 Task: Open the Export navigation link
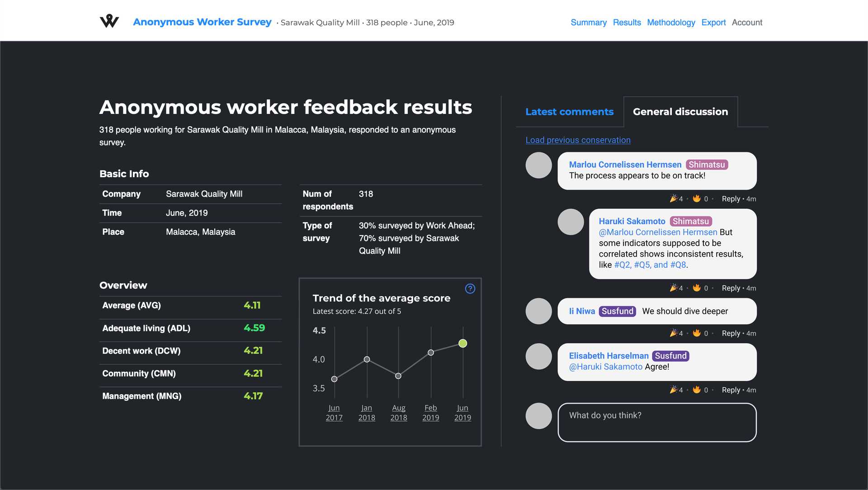713,23
